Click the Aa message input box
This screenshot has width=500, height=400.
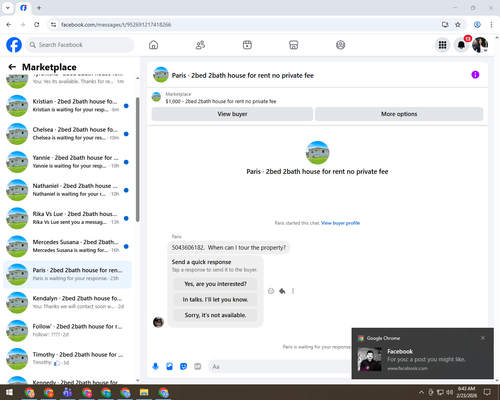[x=280, y=367]
